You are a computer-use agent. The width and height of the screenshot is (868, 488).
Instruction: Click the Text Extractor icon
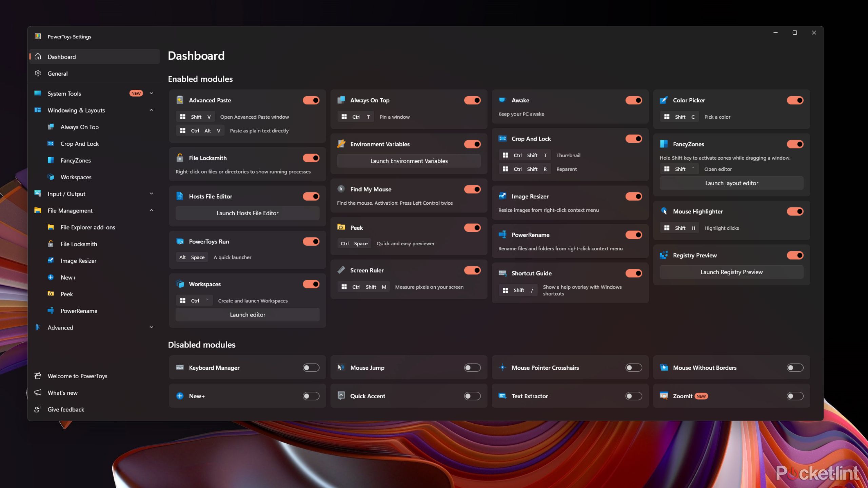click(502, 395)
